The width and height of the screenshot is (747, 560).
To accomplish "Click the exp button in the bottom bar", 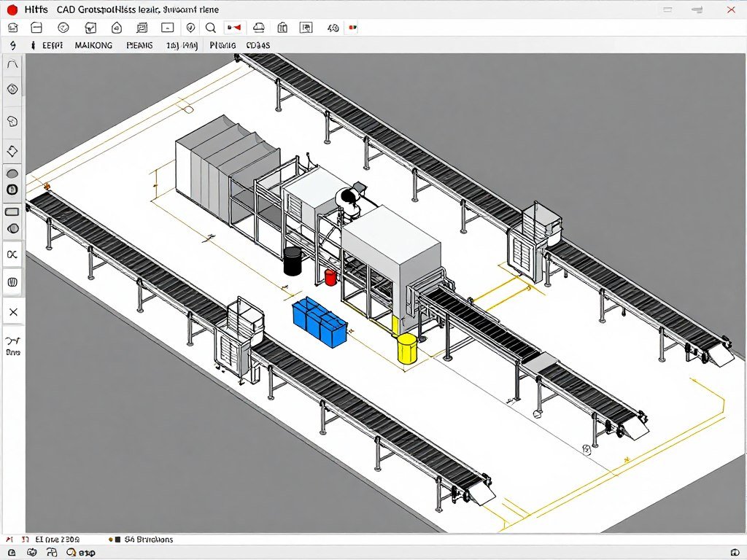I will click(x=85, y=552).
